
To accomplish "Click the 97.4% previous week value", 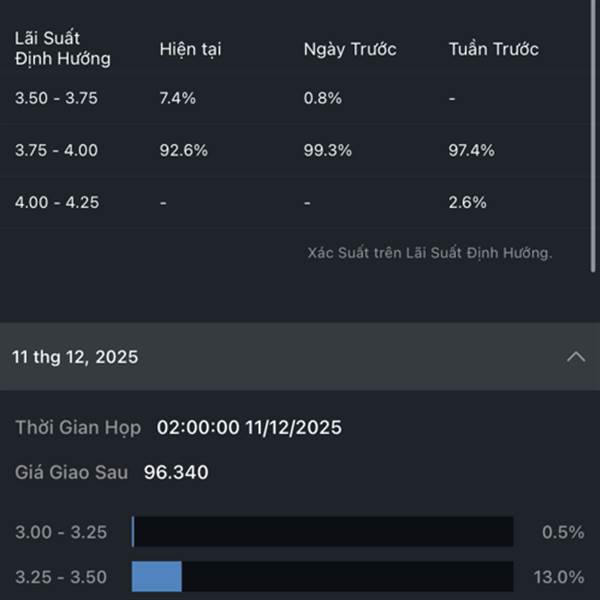I will click(471, 150).
